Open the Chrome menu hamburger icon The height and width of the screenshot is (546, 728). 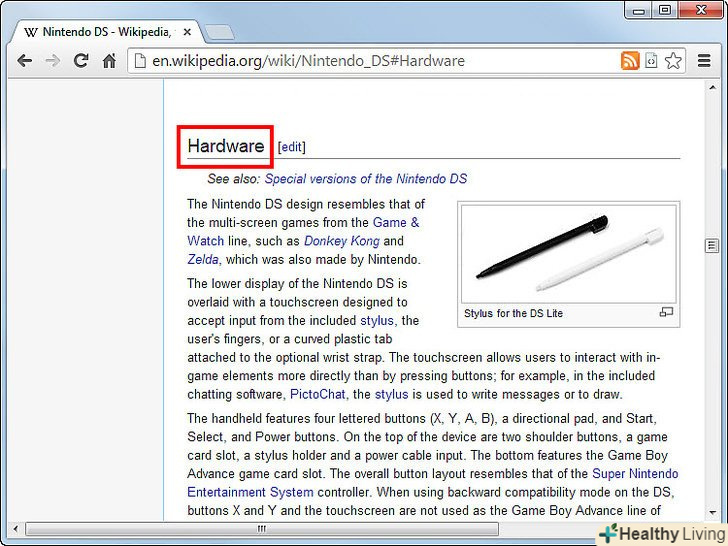point(704,61)
